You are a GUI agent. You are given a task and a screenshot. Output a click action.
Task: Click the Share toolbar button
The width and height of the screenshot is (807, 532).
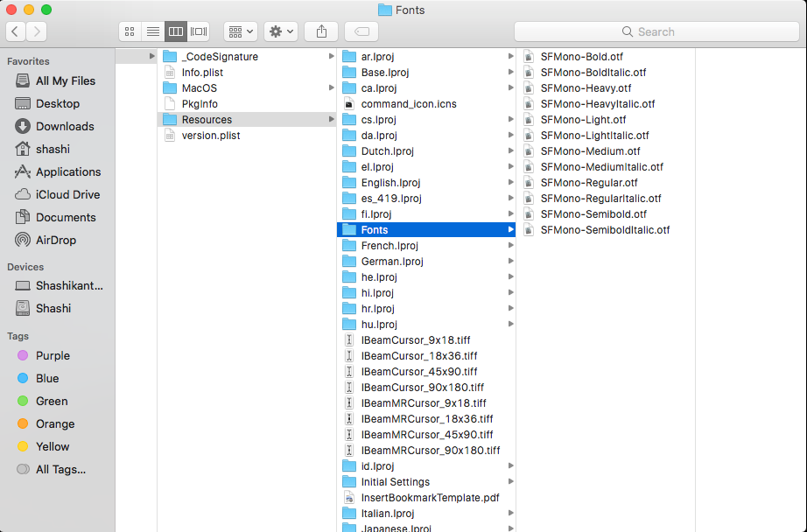tap(321, 31)
